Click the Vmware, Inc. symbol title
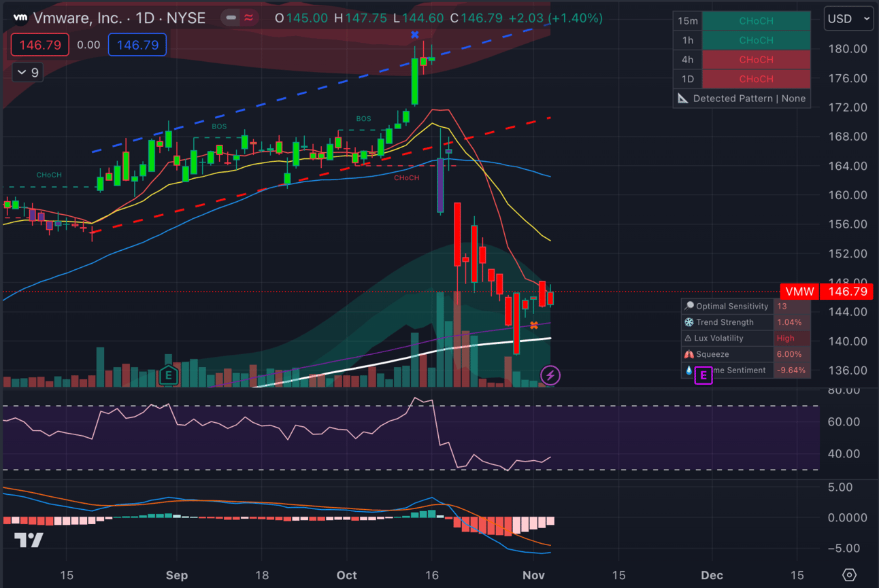The height and width of the screenshot is (588, 879). pyautogui.click(x=77, y=18)
